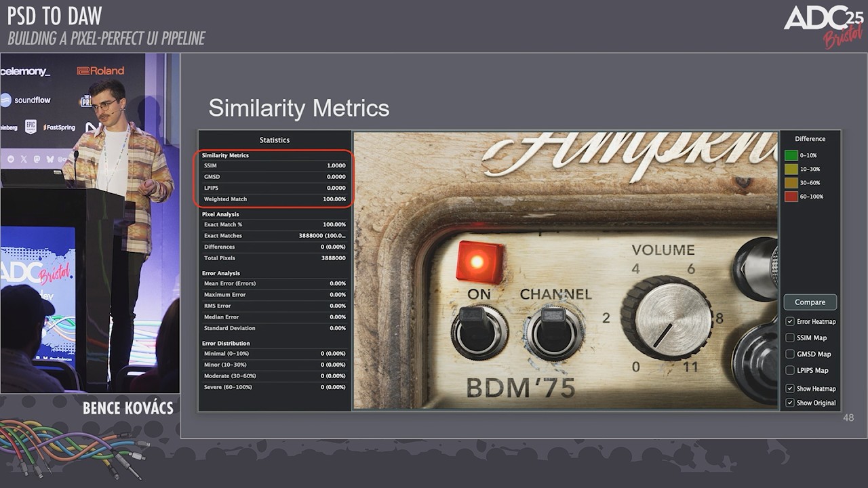868x488 pixels.
Task: Click the Maximum Error row label
Action: pos(226,295)
